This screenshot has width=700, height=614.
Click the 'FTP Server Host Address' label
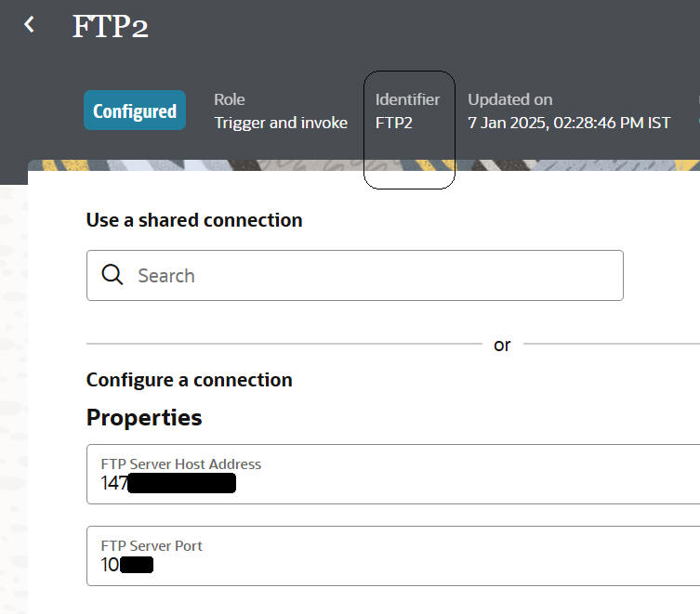(180, 464)
